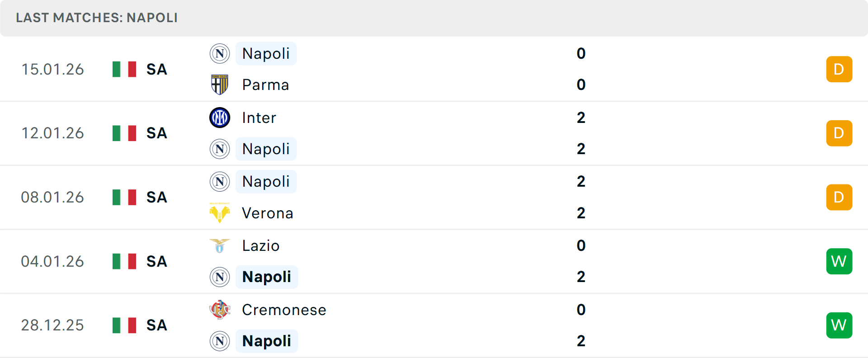This screenshot has width=868, height=358.
Task: Click the Lazio eagle crest icon
Action: pyautogui.click(x=220, y=245)
